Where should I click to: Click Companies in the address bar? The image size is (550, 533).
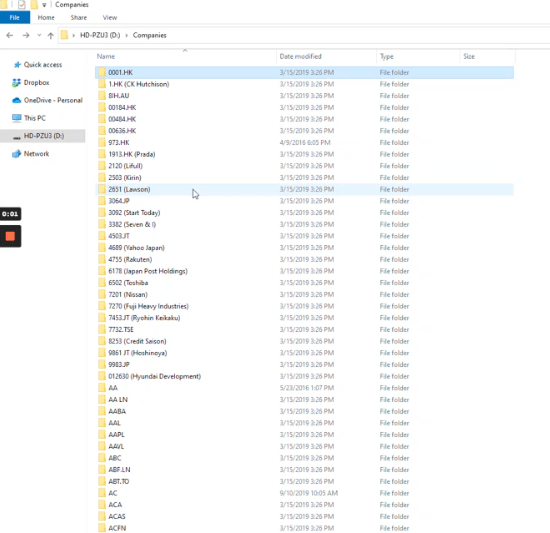(149, 35)
